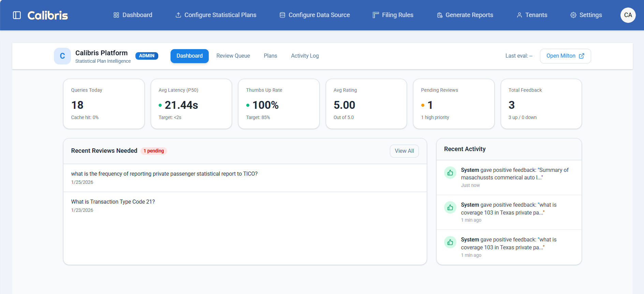
Task: Click the 'Target: 85%' text
Action: pyautogui.click(x=258, y=117)
